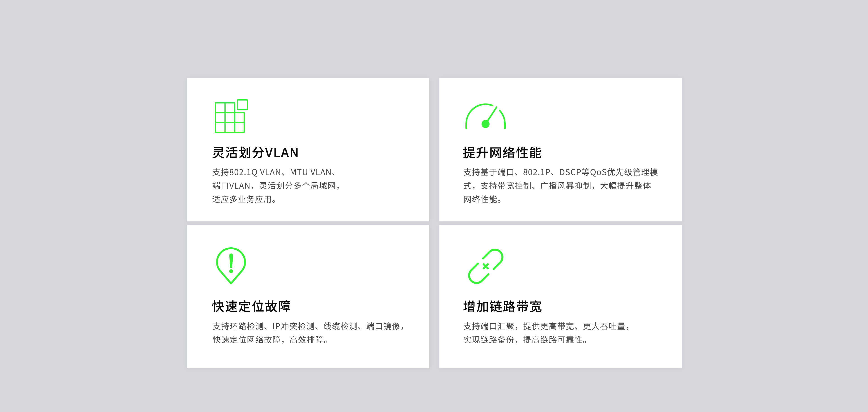Click the line 支持环路检测、IP冲突检测
Image resolution: width=868 pixels, height=412 pixels.
pos(309,326)
